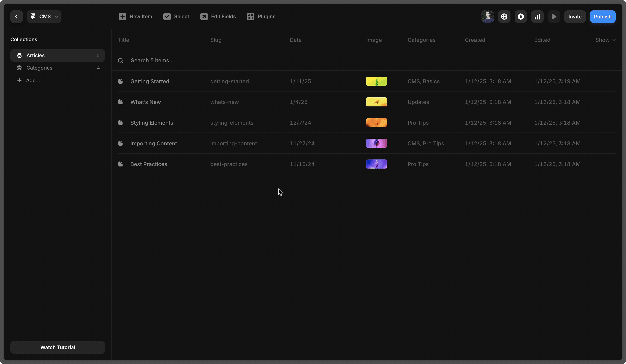Click the hexagon settings icon
626x364 pixels.
pos(521,17)
